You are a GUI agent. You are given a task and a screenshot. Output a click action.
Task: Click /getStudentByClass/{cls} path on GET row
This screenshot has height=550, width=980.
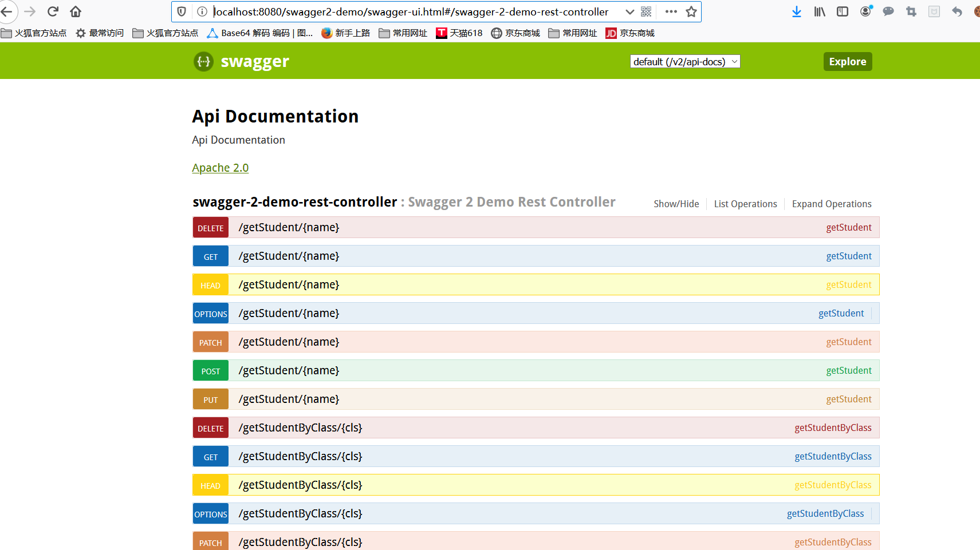[x=301, y=456]
